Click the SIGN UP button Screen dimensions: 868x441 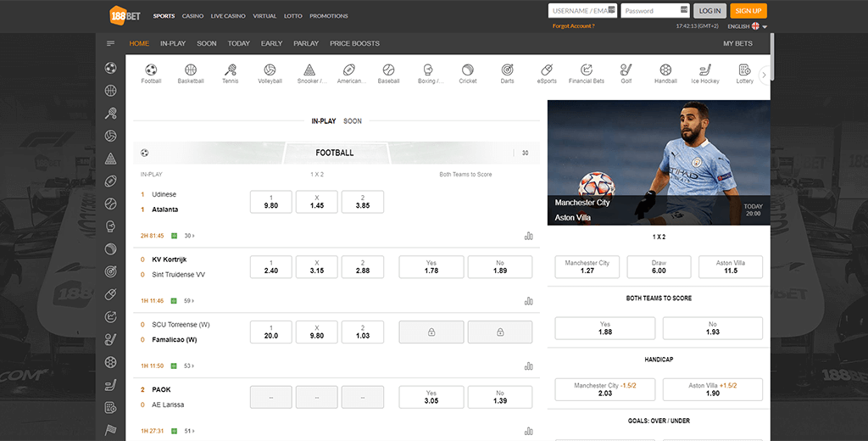click(x=748, y=10)
